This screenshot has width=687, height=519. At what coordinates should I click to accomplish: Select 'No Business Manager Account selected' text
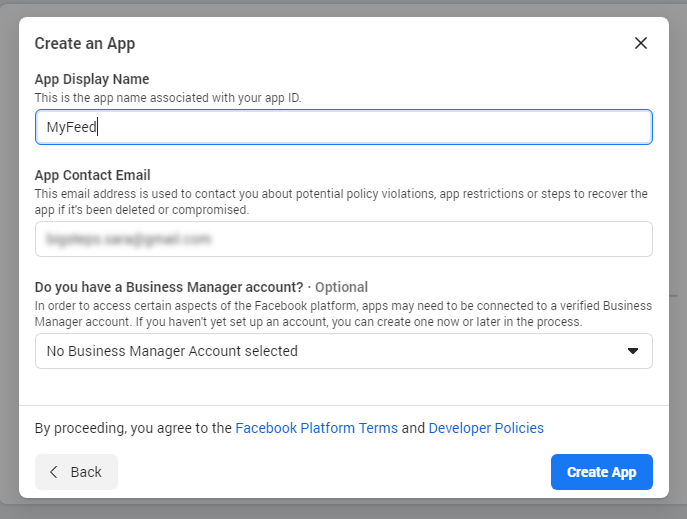pos(172,351)
